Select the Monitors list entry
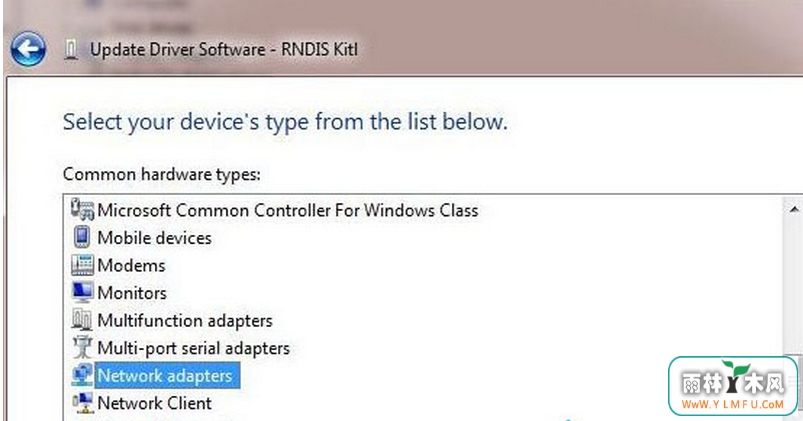 pyautogui.click(x=132, y=293)
